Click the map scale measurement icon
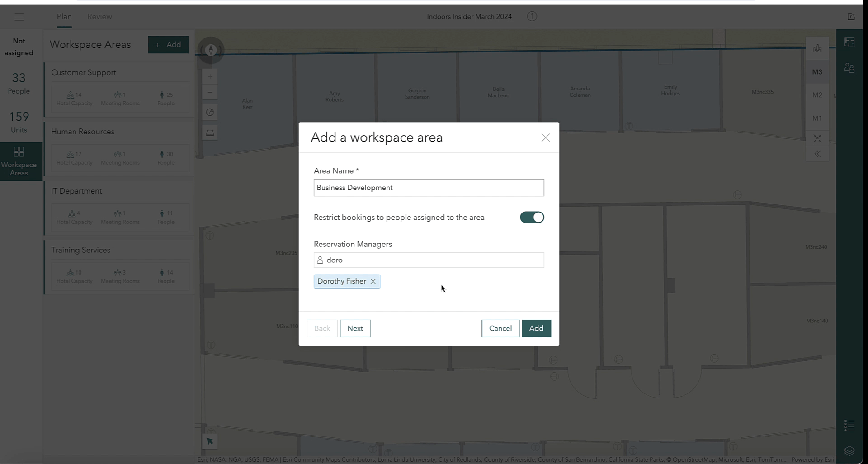 pos(210,133)
